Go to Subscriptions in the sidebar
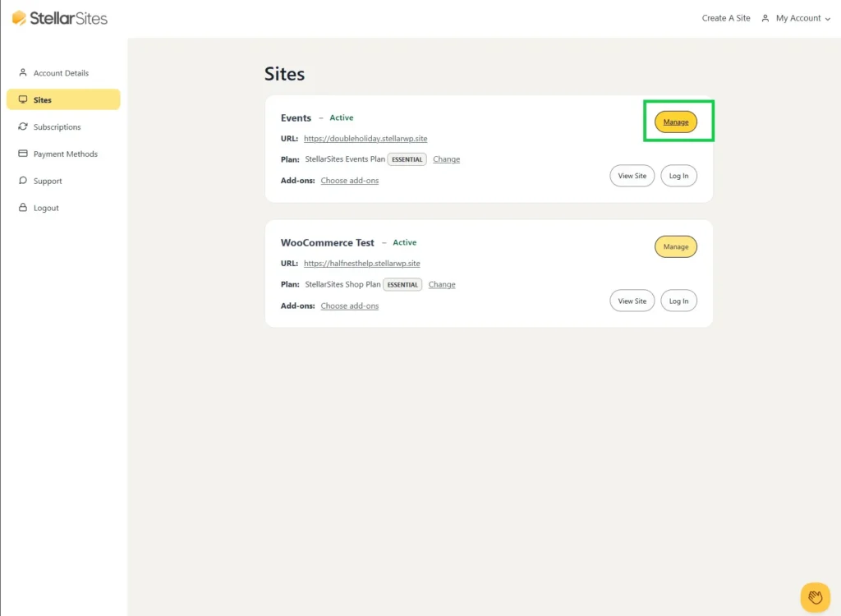 pos(57,127)
